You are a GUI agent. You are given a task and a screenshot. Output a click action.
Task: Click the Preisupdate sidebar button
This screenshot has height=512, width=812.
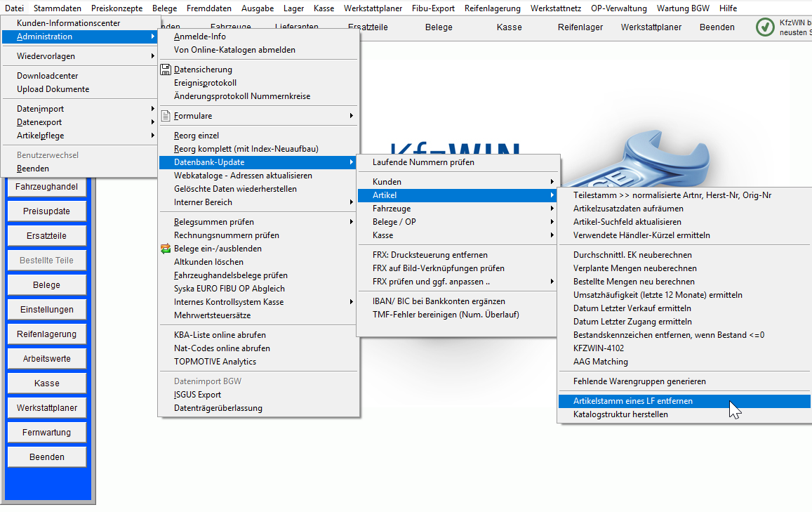[x=46, y=211]
